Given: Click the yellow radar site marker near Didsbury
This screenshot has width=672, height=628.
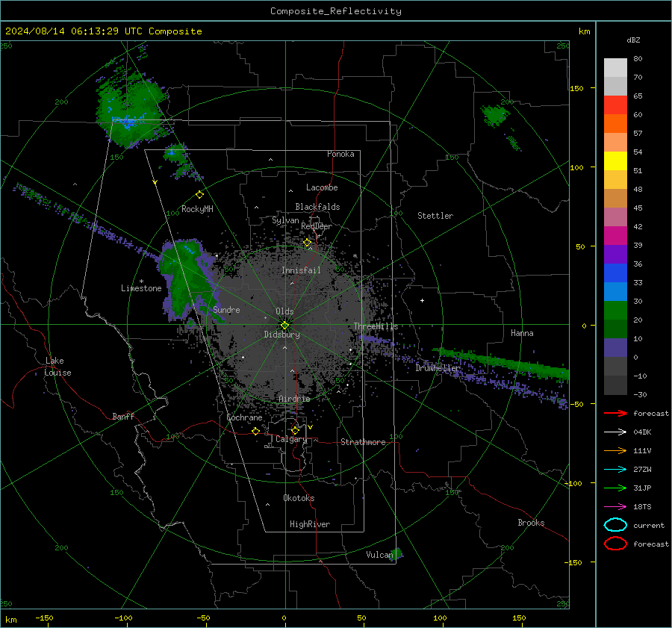Looking at the screenshot, I should [284, 325].
